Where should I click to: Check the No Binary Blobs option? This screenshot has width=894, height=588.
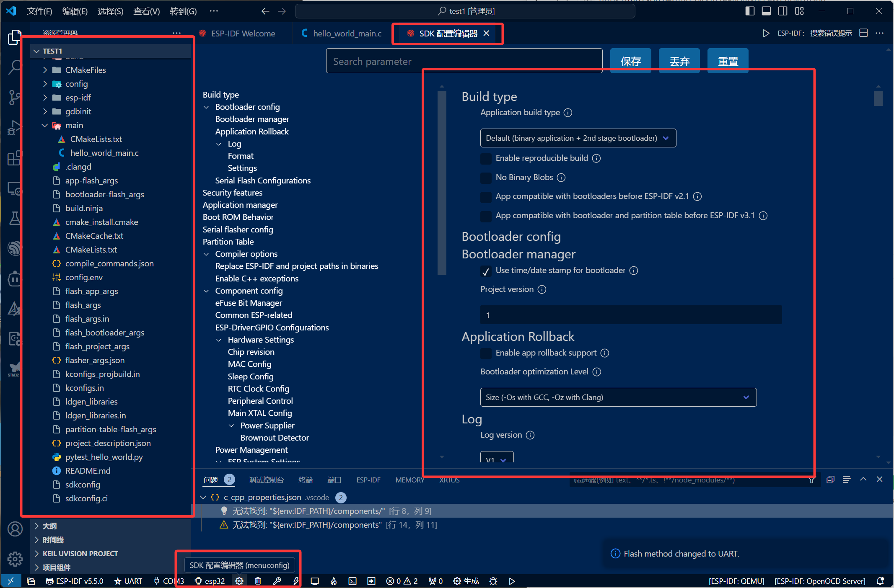(x=486, y=178)
